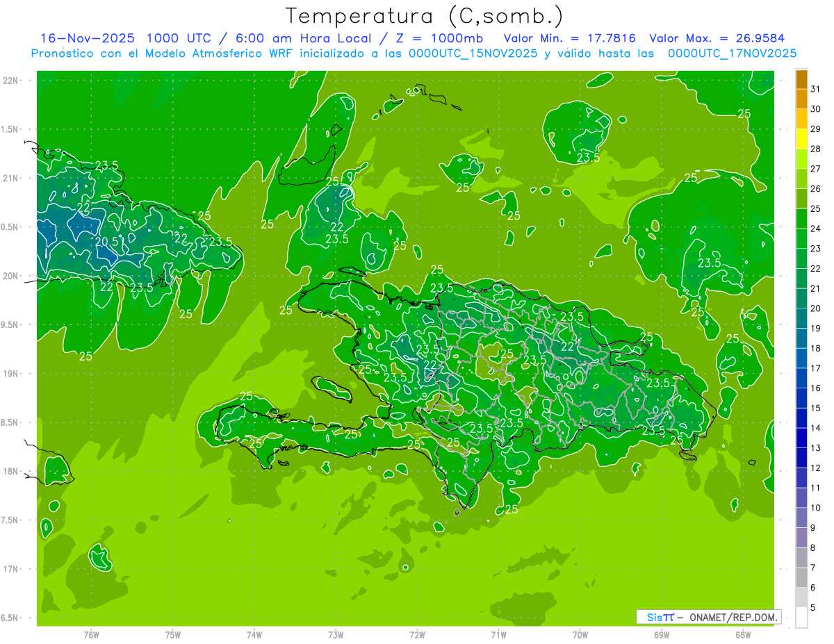This screenshot has height=644, width=834.
Task: Click the "69W" longitude axis label
Action: pyautogui.click(x=662, y=634)
